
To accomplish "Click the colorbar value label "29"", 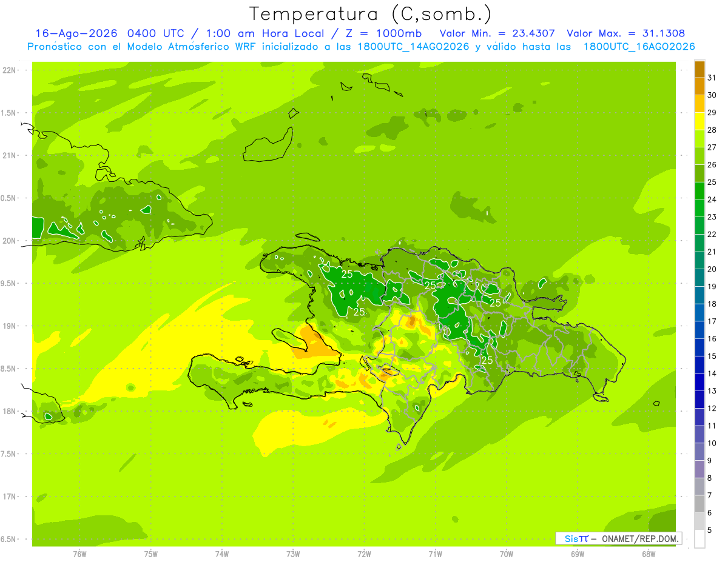I will 712,113.
